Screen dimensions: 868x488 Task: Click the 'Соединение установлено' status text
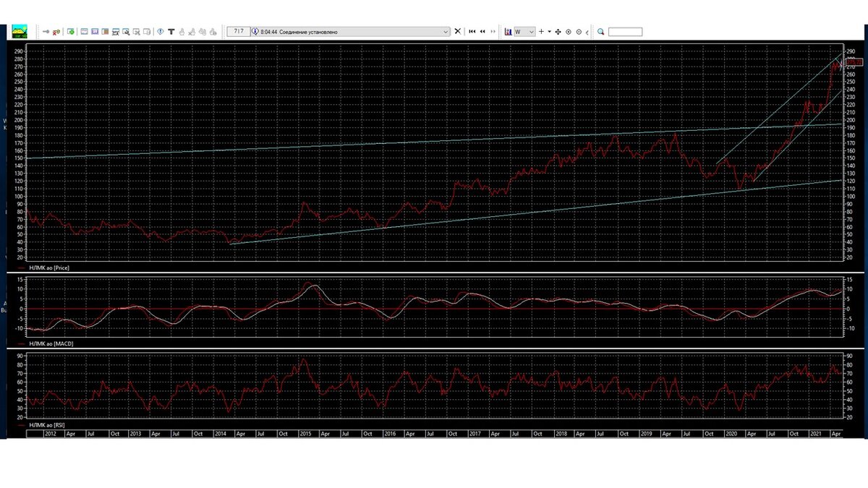pyautogui.click(x=308, y=32)
